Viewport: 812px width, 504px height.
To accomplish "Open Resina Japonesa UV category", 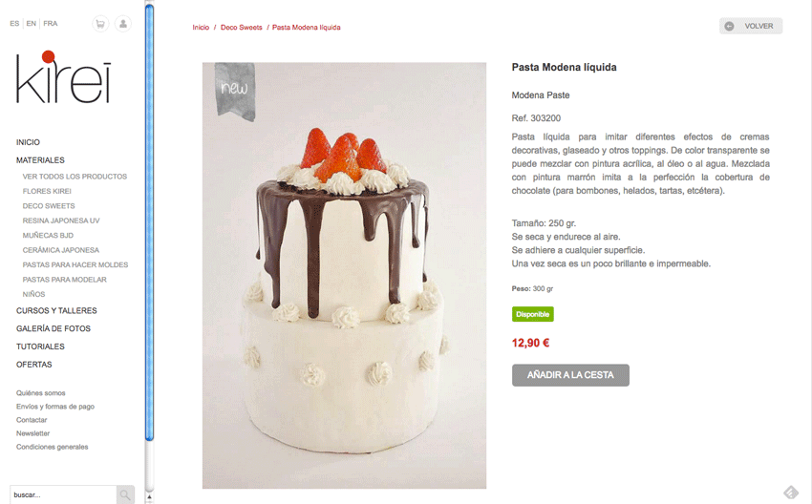I will 61,220.
